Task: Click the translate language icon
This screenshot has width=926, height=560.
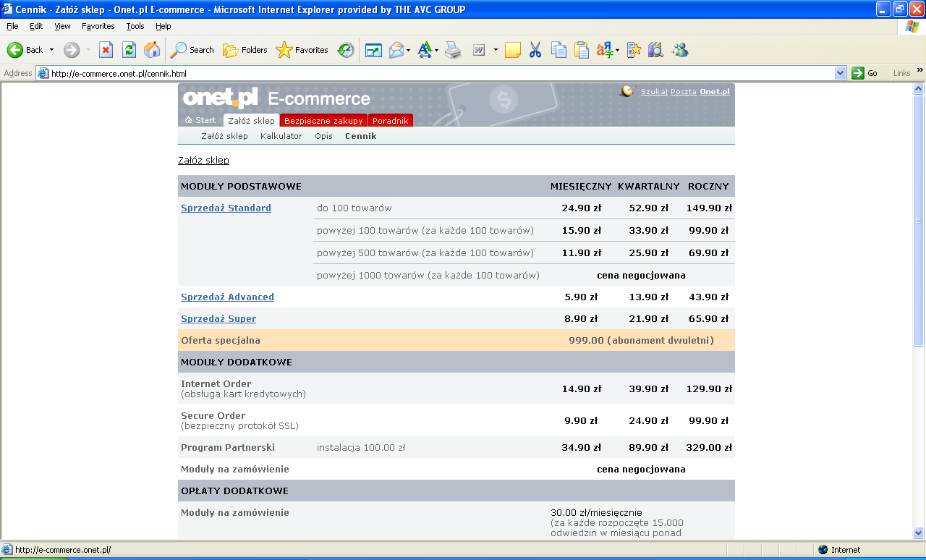Action: tap(604, 50)
